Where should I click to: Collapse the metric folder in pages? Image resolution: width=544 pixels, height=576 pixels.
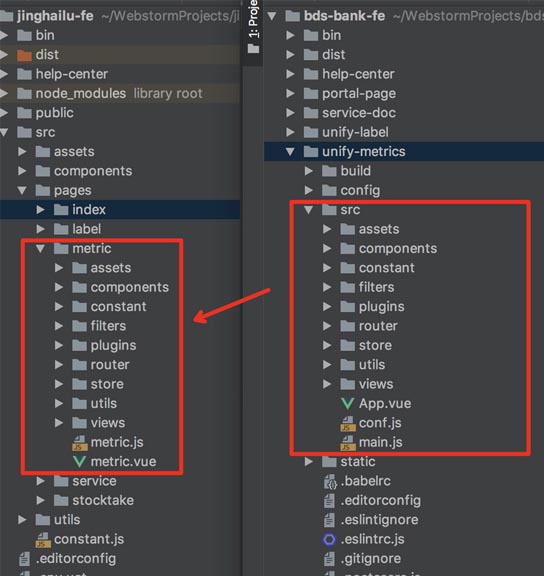pos(40,249)
